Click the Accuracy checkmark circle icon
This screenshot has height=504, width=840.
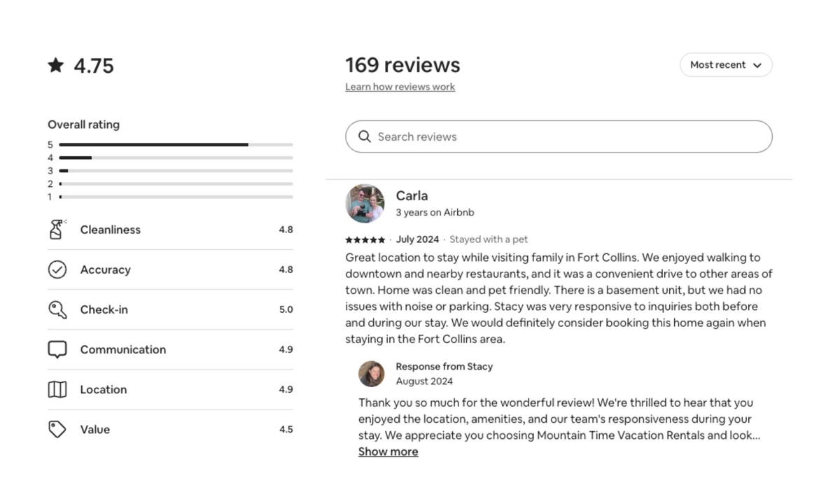tap(57, 269)
